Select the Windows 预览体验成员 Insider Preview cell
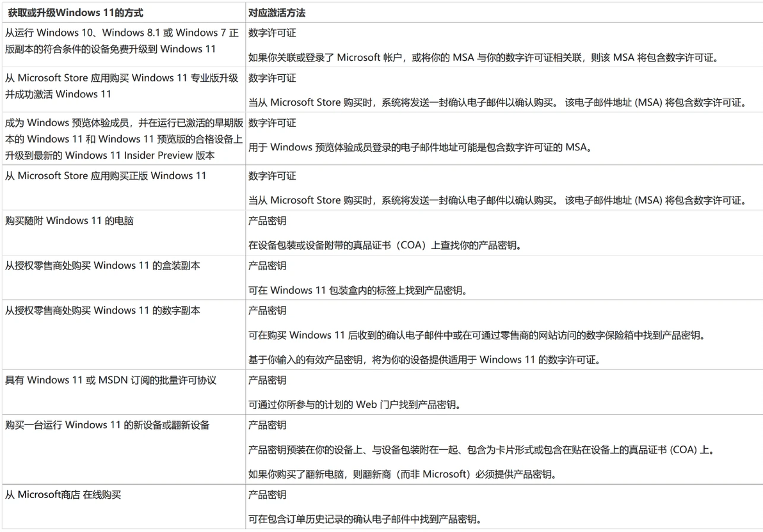 [x=124, y=139]
